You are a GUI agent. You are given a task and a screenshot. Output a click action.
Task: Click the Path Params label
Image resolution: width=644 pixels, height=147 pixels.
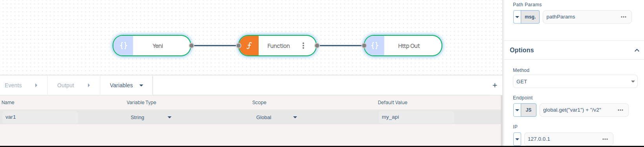tap(527, 5)
